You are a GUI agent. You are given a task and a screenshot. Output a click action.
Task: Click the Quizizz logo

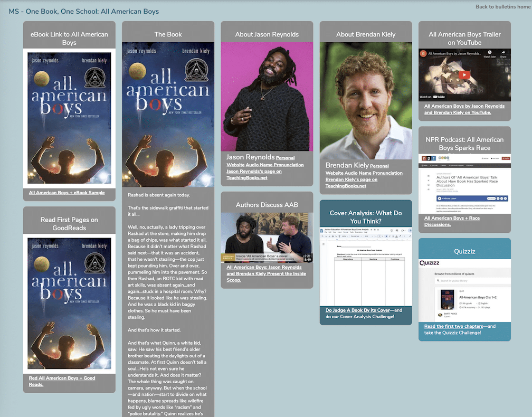point(431,262)
